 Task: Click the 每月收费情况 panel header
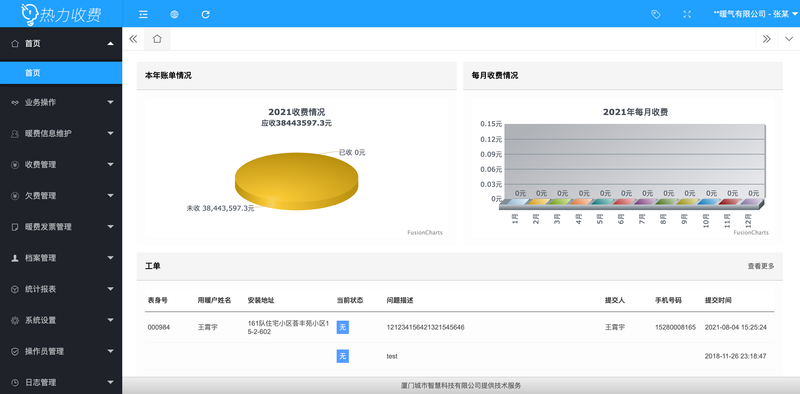click(x=623, y=76)
